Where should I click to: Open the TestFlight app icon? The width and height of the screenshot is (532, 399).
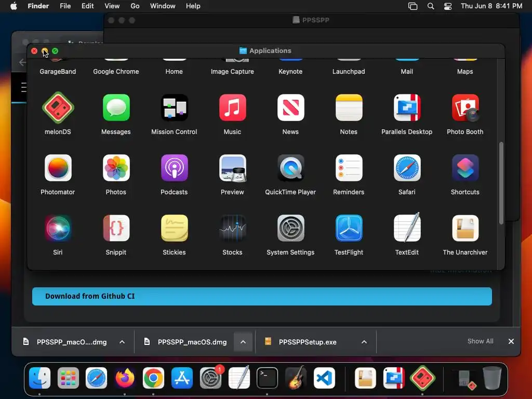point(349,228)
